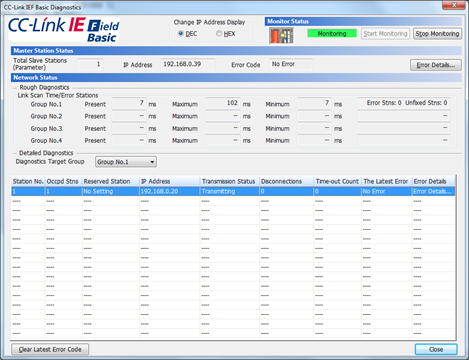Click Reserved Station column header

[111, 181]
